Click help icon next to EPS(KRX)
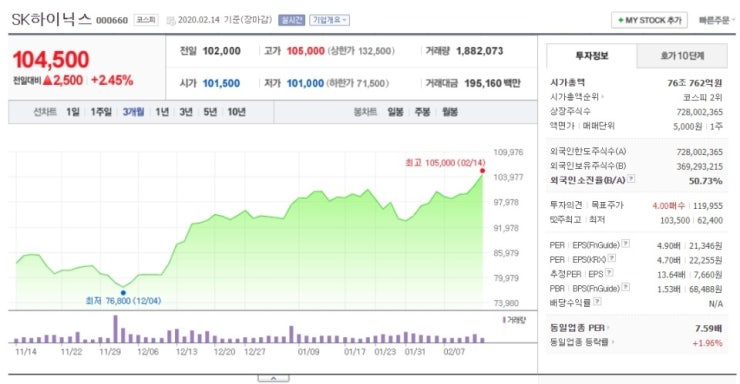Viewport: 740px width, 384px height. pos(612,258)
